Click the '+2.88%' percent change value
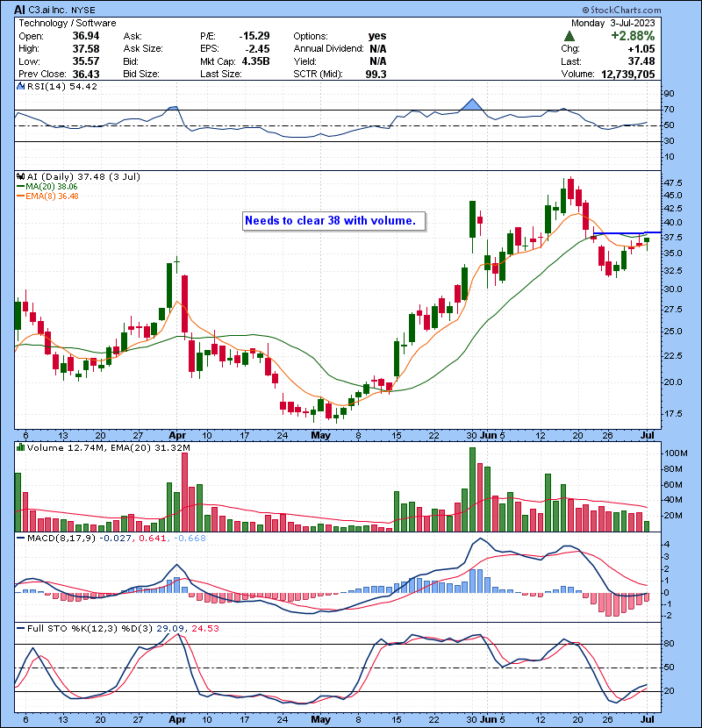702x728 pixels. 633,36
